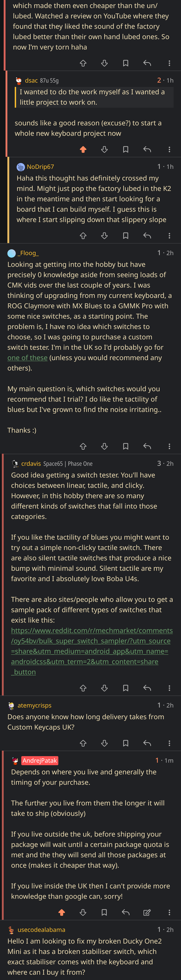Viewport: 181px width, 980px height.
Task: Open the 'one of these' link
Action: [27, 358]
